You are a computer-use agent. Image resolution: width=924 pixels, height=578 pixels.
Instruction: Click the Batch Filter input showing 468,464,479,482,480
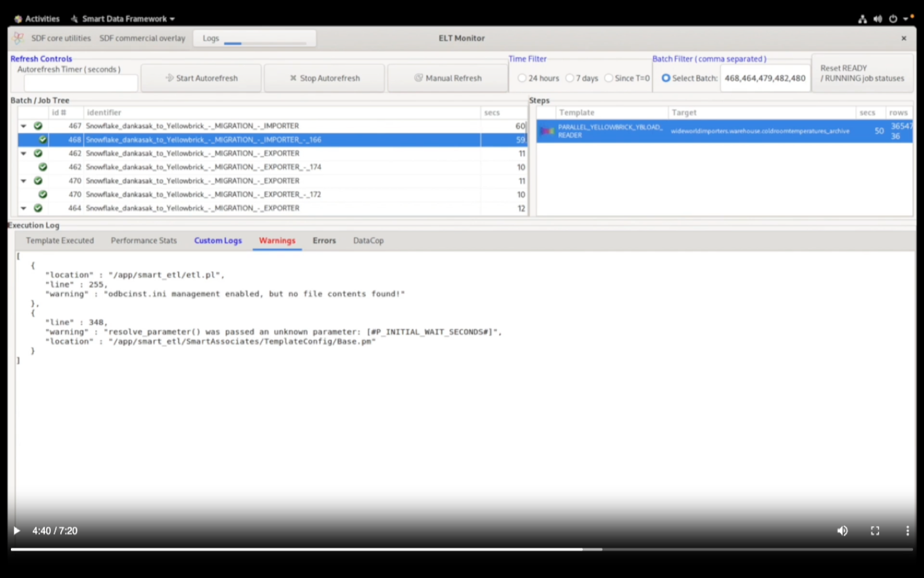(765, 78)
